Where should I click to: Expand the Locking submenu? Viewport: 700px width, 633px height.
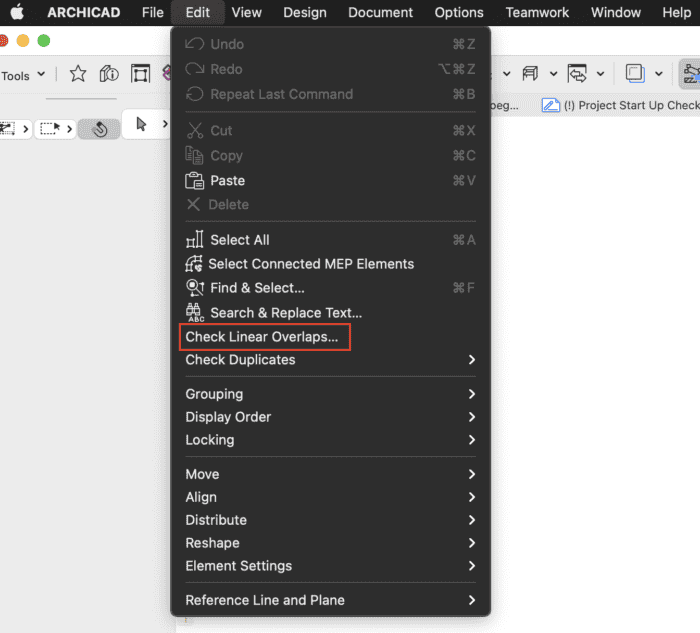[330, 440]
